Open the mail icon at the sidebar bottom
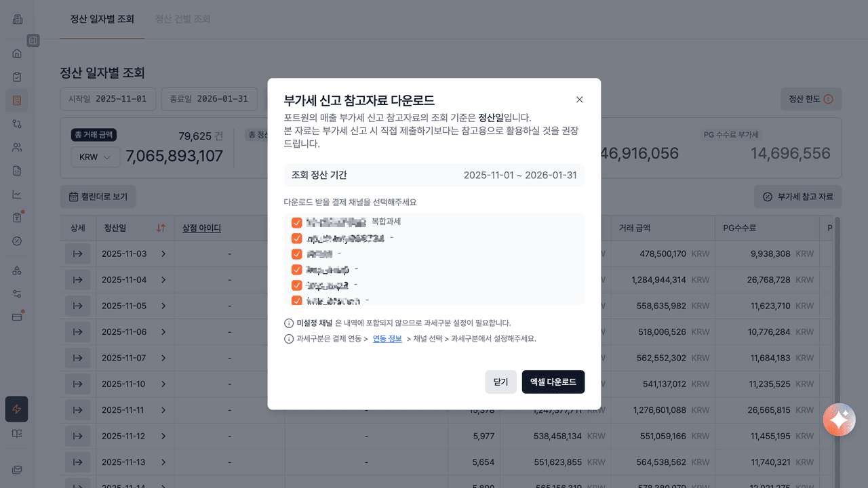The width and height of the screenshot is (868, 488). click(x=17, y=470)
